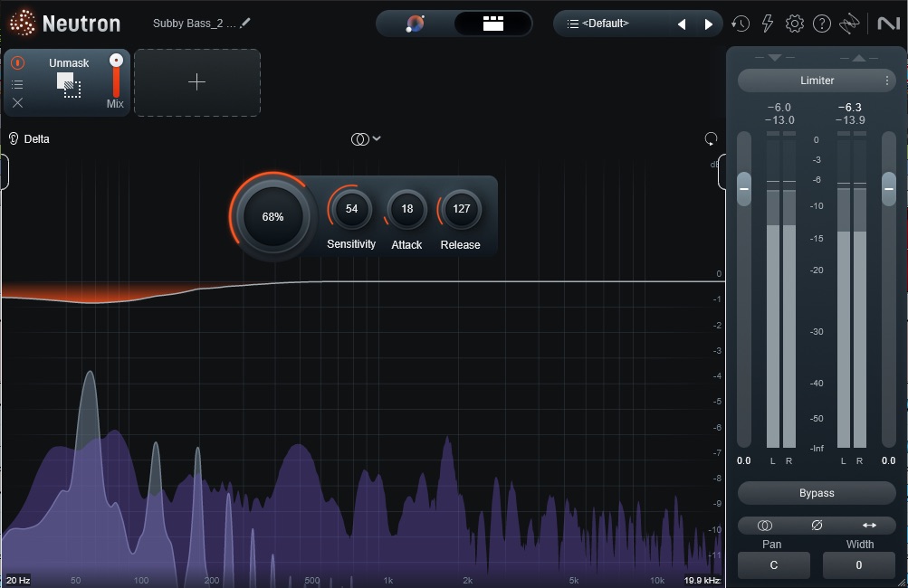The height and width of the screenshot is (588, 908).
Task: Click the Native Instruments logo
Action: (x=888, y=24)
